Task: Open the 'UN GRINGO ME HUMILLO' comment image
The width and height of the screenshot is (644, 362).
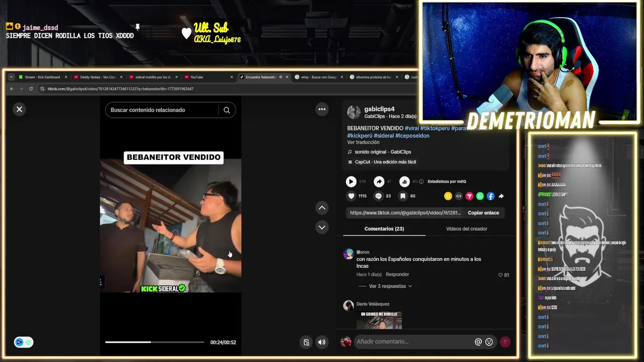Action: click(379, 320)
